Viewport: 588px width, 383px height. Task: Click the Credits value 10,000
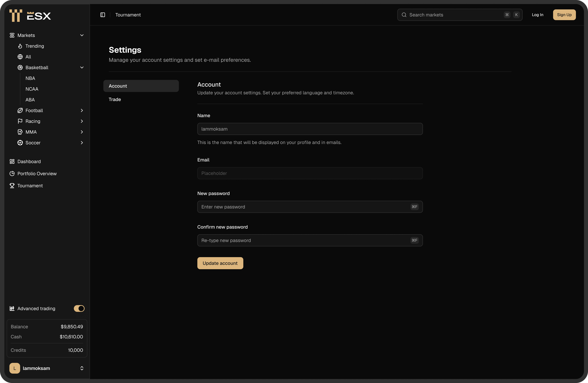75,350
